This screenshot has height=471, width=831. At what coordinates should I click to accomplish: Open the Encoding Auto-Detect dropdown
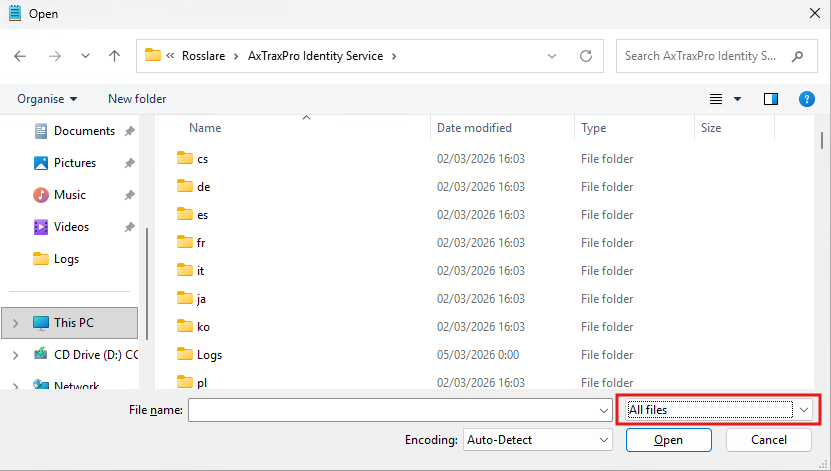coord(537,440)
